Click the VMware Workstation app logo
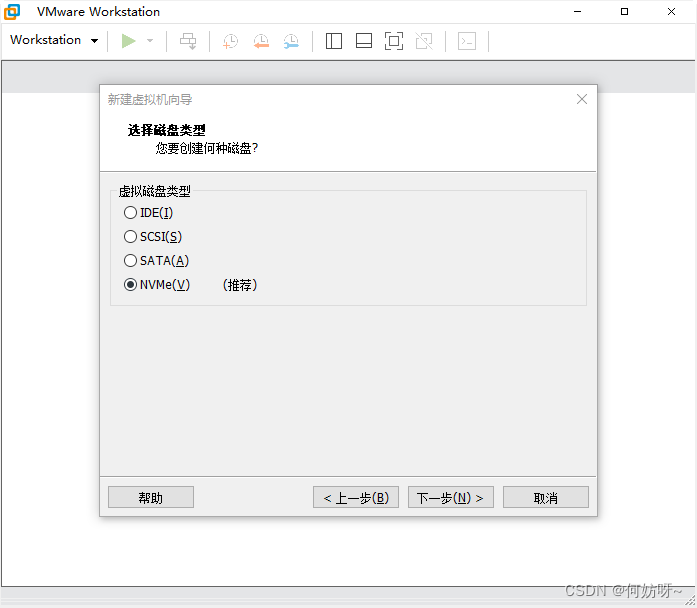The width and height of the screenshot is (697, 608). tap(12, 12)
